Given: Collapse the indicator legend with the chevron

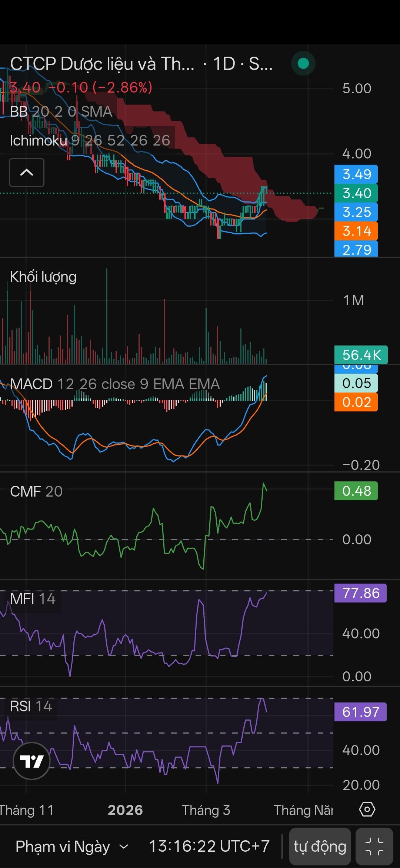Looking at the screenshot, I should (27, 173).
